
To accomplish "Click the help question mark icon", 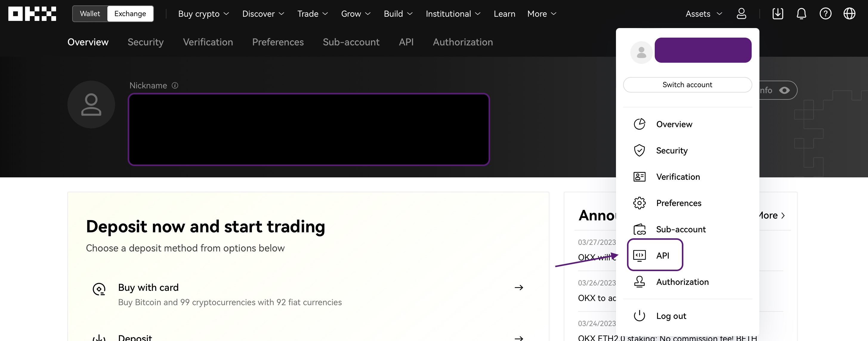I will coord(825,14).
